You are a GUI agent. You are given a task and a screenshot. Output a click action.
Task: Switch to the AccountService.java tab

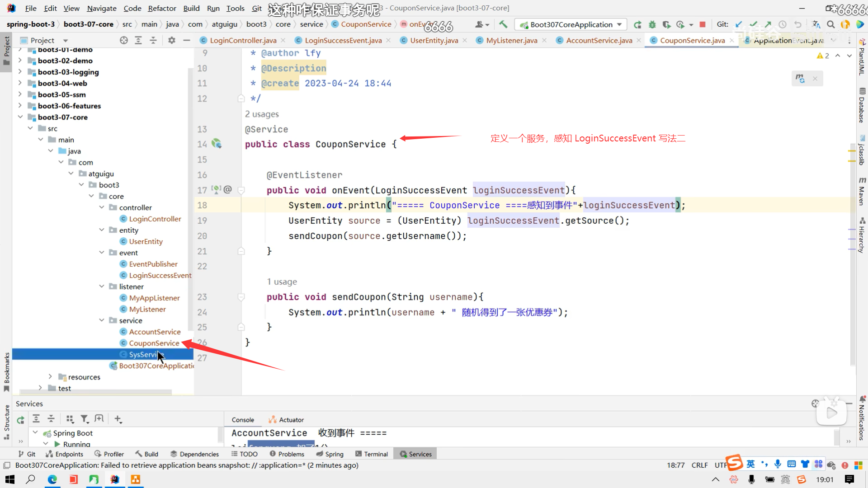[599, 40]
